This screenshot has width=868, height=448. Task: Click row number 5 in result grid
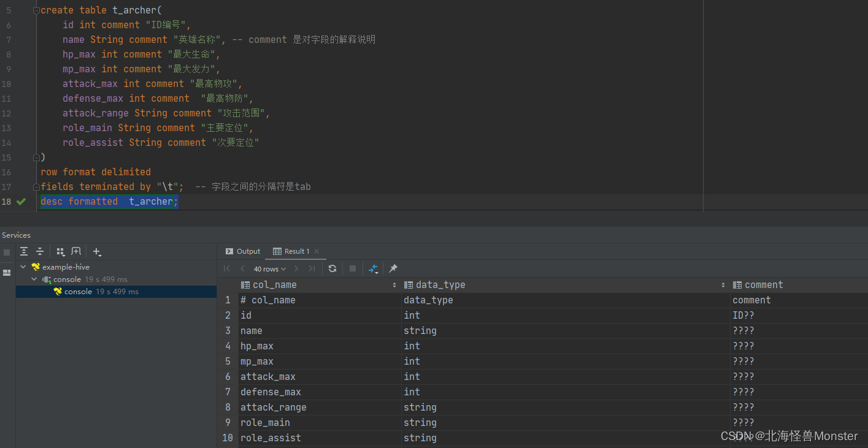(228, 362)
